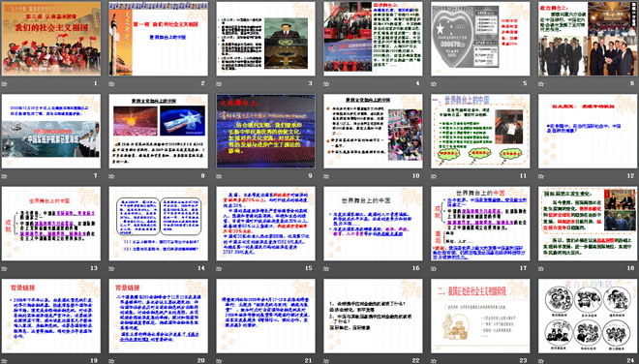The width and height of the screenshot is (639, 364).
Task: Play slide 15 animation using its star icon
Action: [219, 268]
